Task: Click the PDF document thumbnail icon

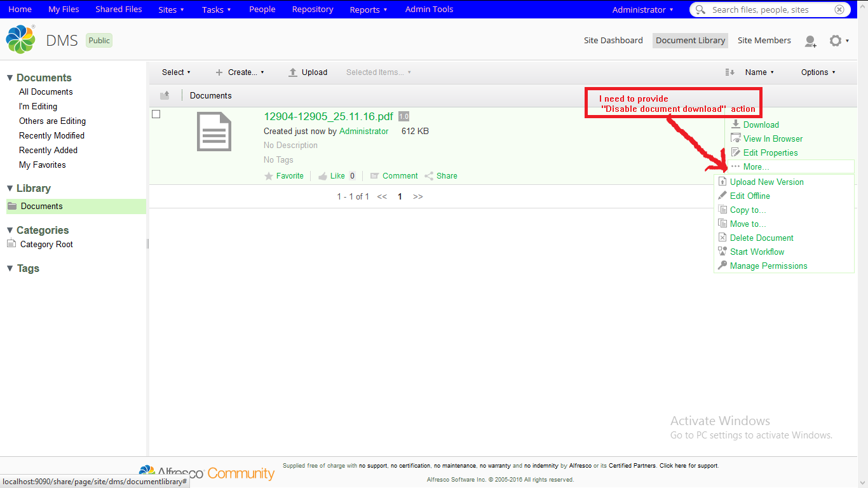Action: pos(214,132)
